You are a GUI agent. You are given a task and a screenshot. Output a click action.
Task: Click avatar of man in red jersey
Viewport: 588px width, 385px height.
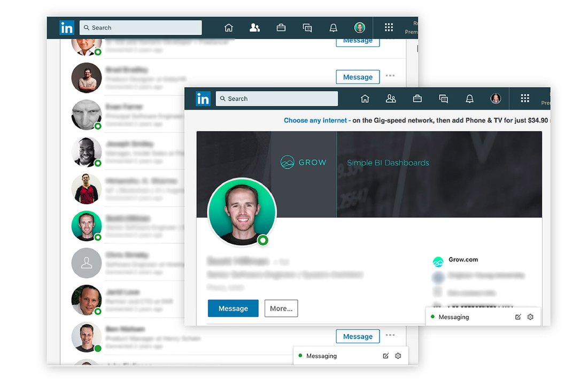coord(87,189)
